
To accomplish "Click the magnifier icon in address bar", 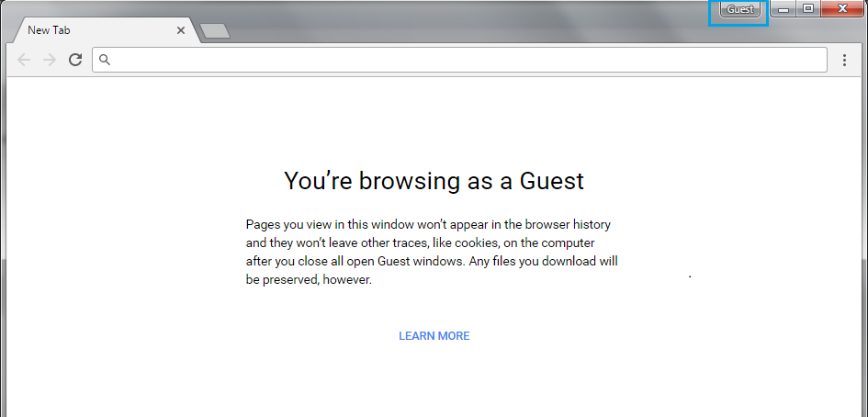I will coord(105,60).
